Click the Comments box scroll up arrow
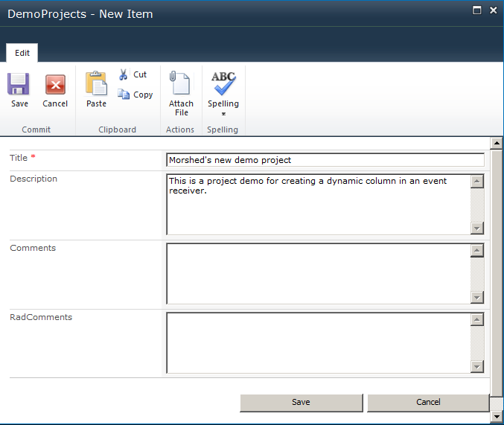 pyautogui.click(x=477, y=251)
